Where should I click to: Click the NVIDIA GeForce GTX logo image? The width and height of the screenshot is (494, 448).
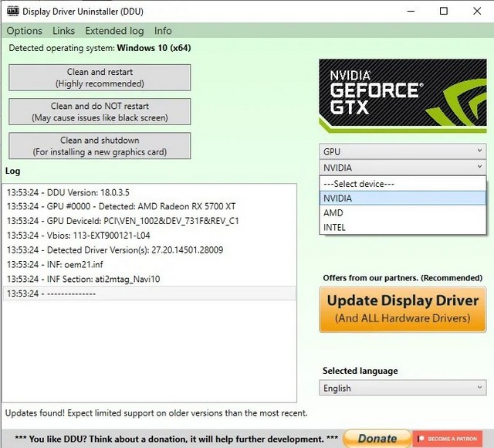[403, 96]
